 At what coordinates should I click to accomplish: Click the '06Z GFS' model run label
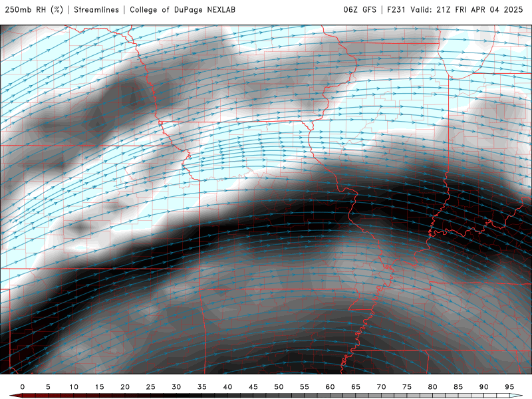pyautogui.click(x=360, y=10)
